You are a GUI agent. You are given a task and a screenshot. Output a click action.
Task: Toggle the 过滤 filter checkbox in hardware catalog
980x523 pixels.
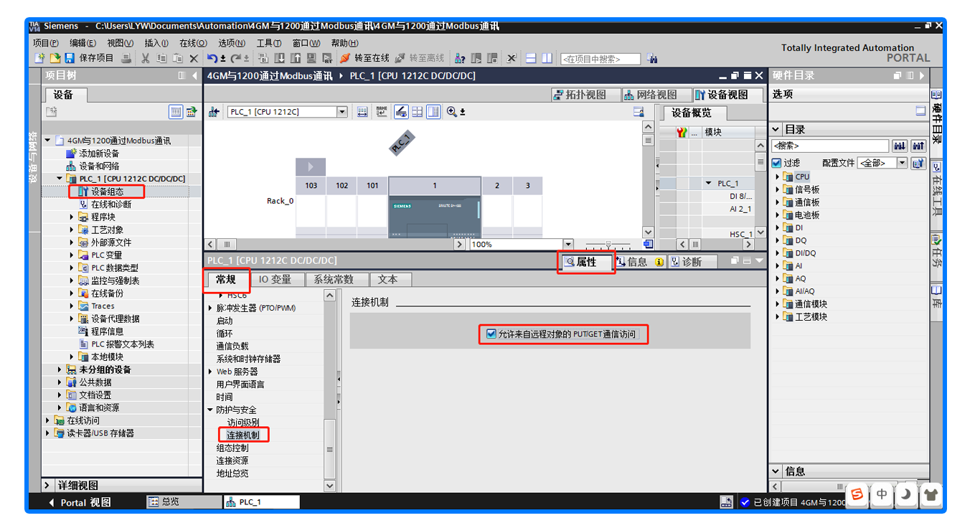point(776,163)
